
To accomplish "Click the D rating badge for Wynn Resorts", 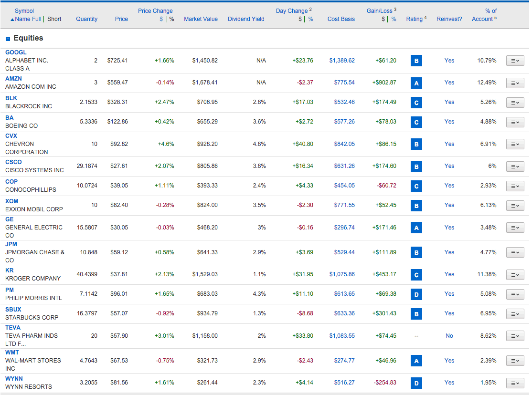I will click(416, 383).
